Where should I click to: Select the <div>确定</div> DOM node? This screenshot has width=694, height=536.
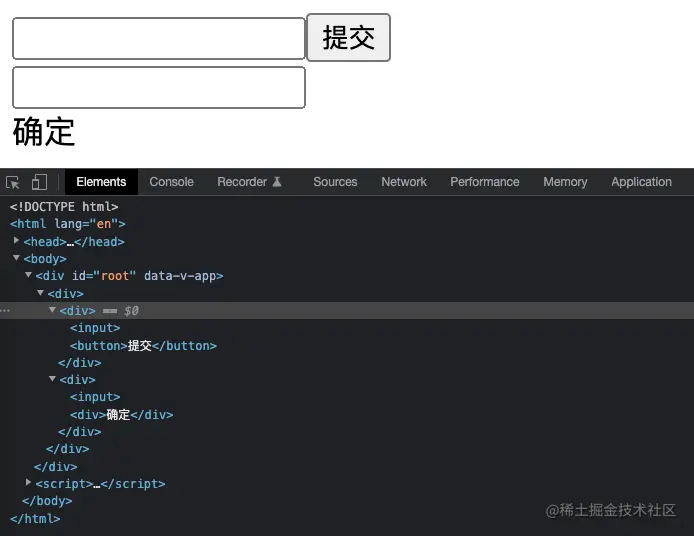[x=121, y=415]
